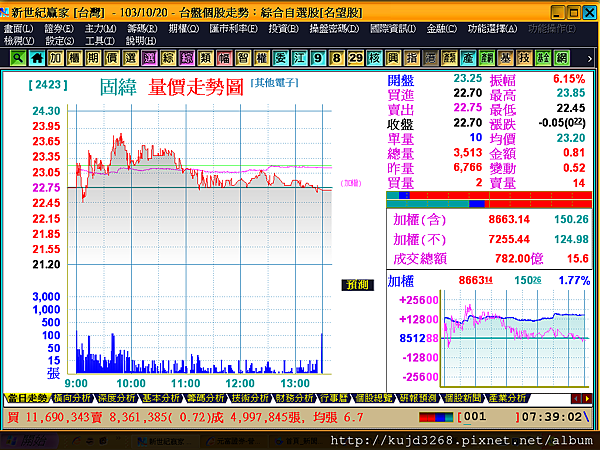The width and height of the screenshot is (600, 450).
Task: Switch to the 技術分析 tab
Action: click(x=250, y=398)
